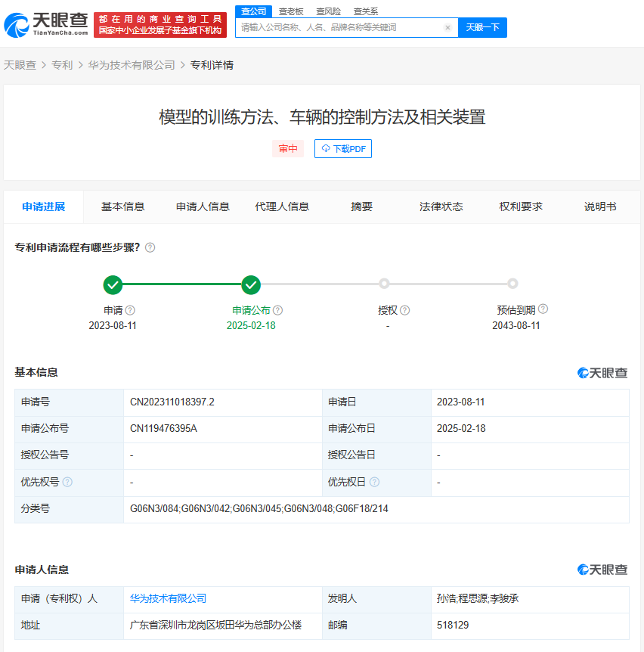Image resolution: width=644 pixels, height=652 pixels.
Task: Click the 2025-02-18 value in 申请公布日 row
Action: pyautogui.click(x=461, y=429)
